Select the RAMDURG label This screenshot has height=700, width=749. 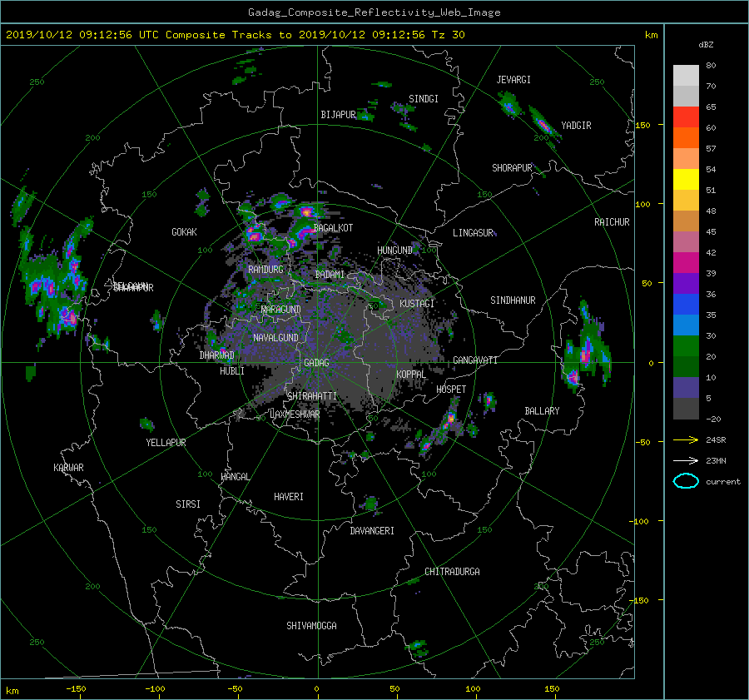pyautogui.click(x=265, y=270)
